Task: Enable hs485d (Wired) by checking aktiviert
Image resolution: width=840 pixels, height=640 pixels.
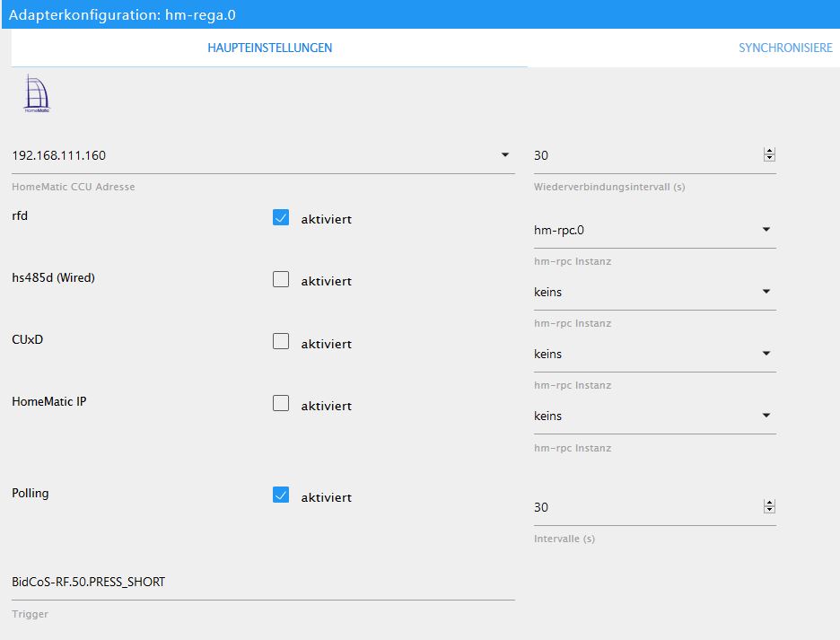Action: coord(281,279)
